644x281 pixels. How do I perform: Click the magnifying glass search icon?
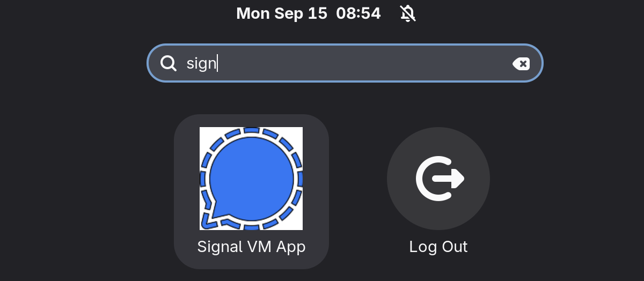coord(169,64)
